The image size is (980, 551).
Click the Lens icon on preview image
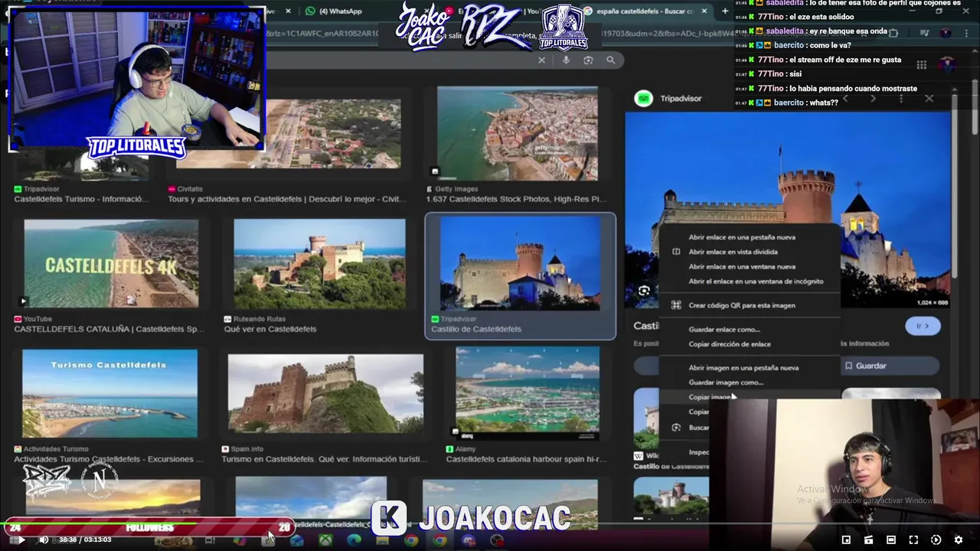(x=644, y=291)
